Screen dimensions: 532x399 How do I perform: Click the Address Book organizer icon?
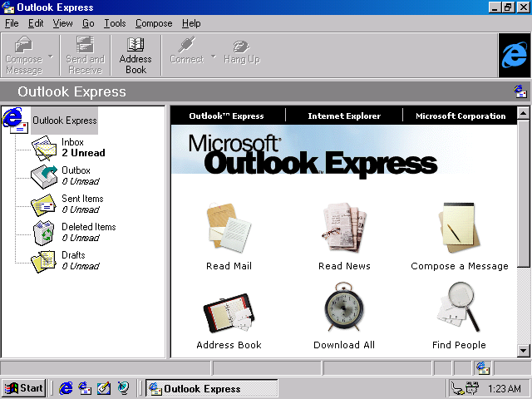point(229,313)
